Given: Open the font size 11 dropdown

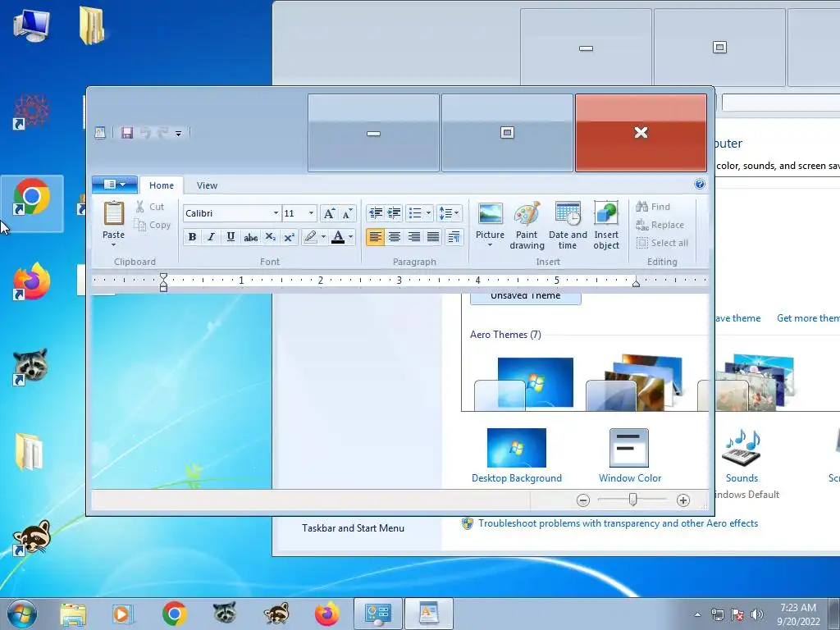Looking at the screenshot, I should point(311,213).
